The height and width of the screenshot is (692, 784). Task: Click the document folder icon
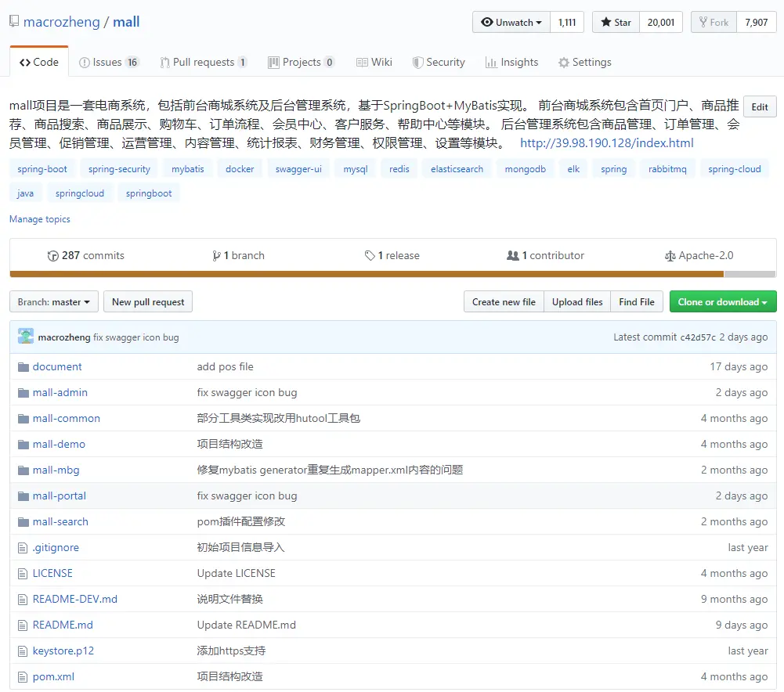point(23,367)
